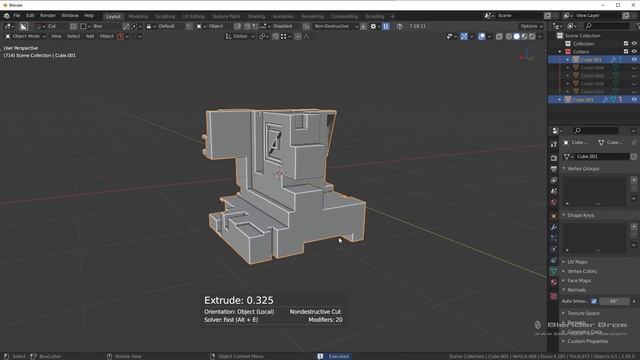Click the mesh name field Cube.001

click(x=602, y=157)
